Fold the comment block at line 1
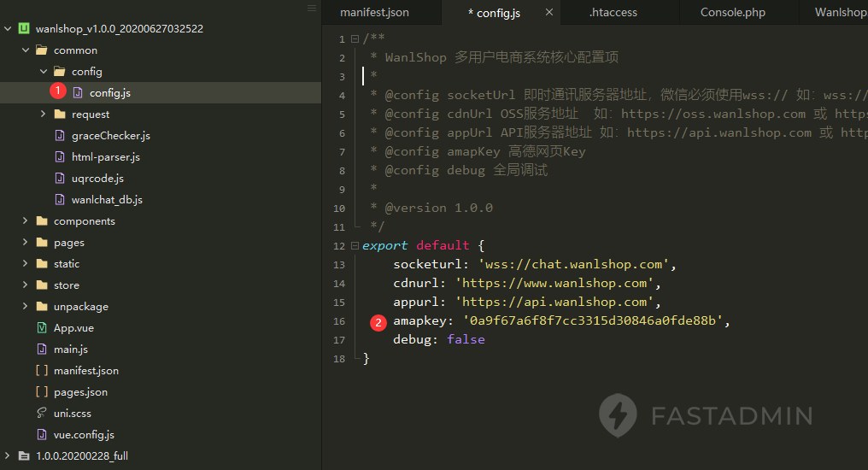This screenshot has width=868, height=470. [355, 38]
